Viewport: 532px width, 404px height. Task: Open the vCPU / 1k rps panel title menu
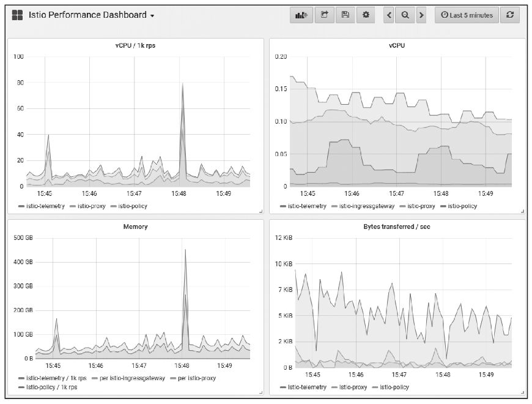(135, 45)
